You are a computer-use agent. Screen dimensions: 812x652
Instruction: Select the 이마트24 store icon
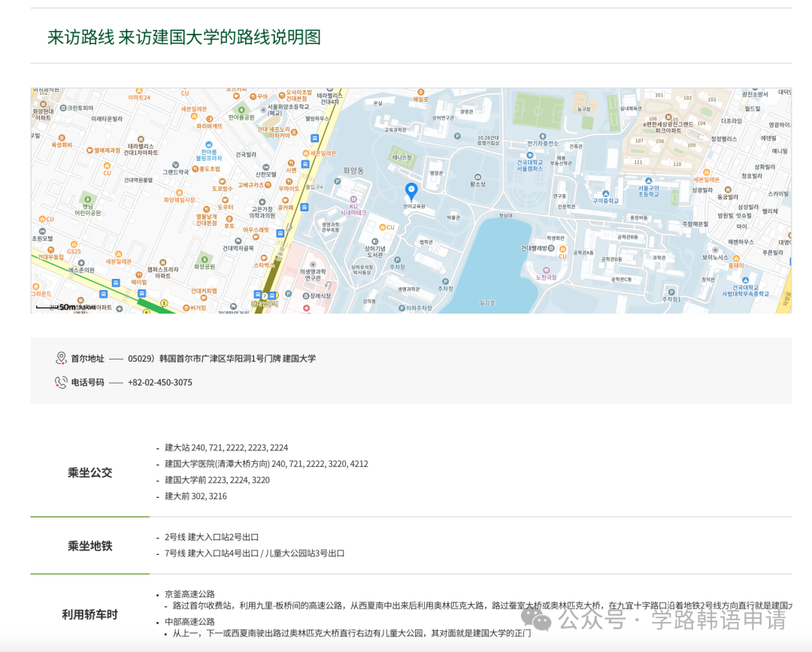(x=139, y=91)
